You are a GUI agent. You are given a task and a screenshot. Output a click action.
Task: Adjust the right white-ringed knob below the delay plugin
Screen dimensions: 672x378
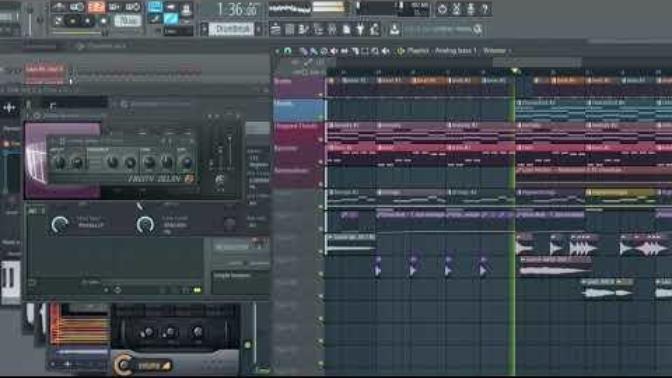pyautogui.click(x=145, y=224)
